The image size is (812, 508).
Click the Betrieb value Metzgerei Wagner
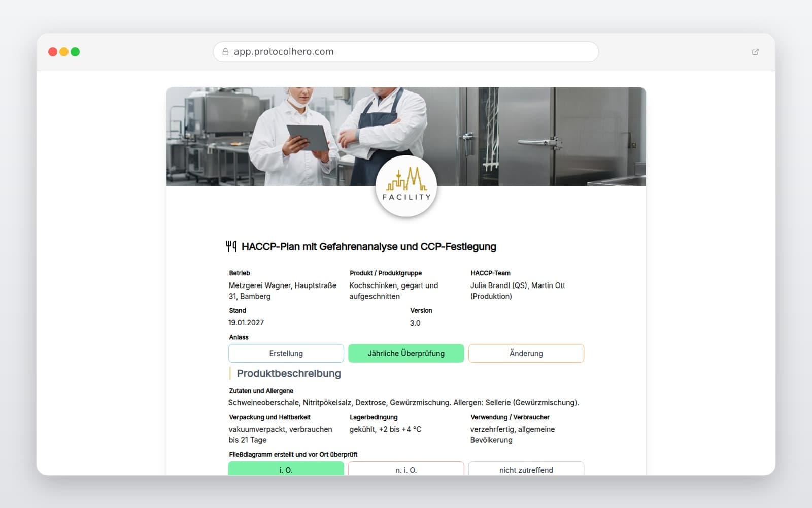pyautogui.click(x=283, y=291)
